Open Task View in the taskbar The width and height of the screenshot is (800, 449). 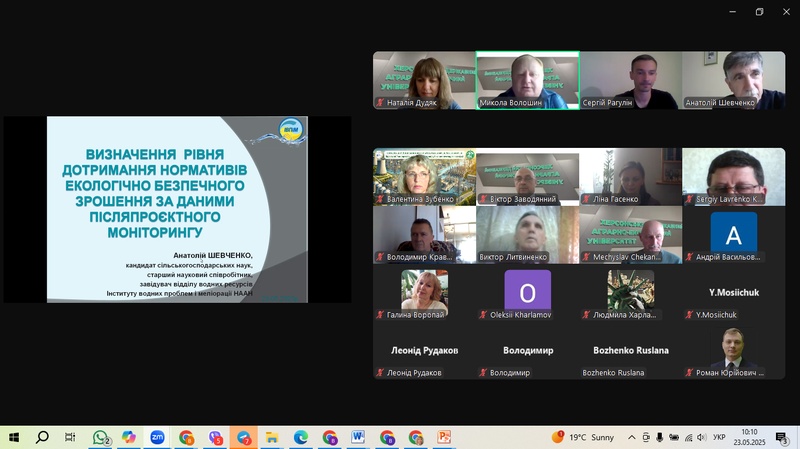[70, 437]
